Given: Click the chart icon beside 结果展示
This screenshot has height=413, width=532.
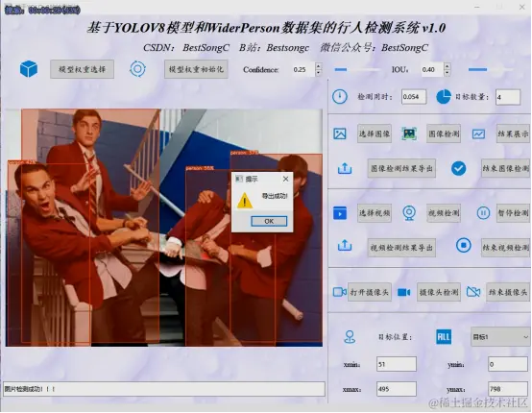Looking at the screenshot, I should coord(478,134).
